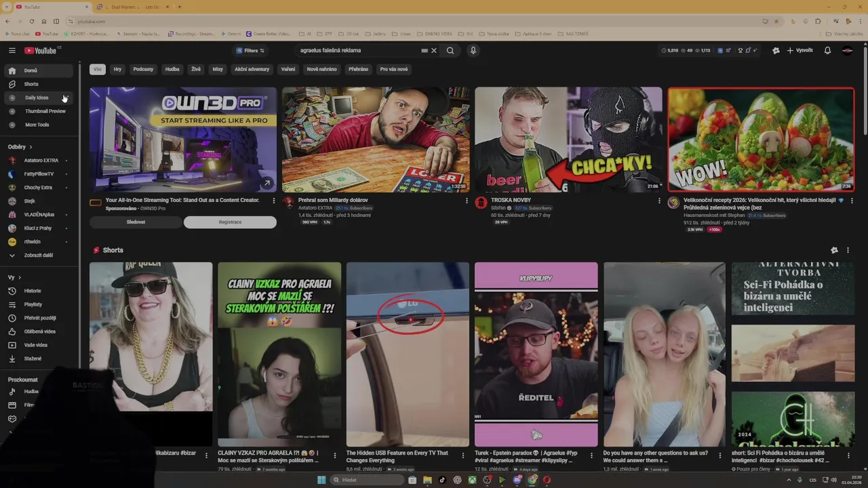Open the account avatar menu
The image size is (868, 488).
(x=847, y=50)
